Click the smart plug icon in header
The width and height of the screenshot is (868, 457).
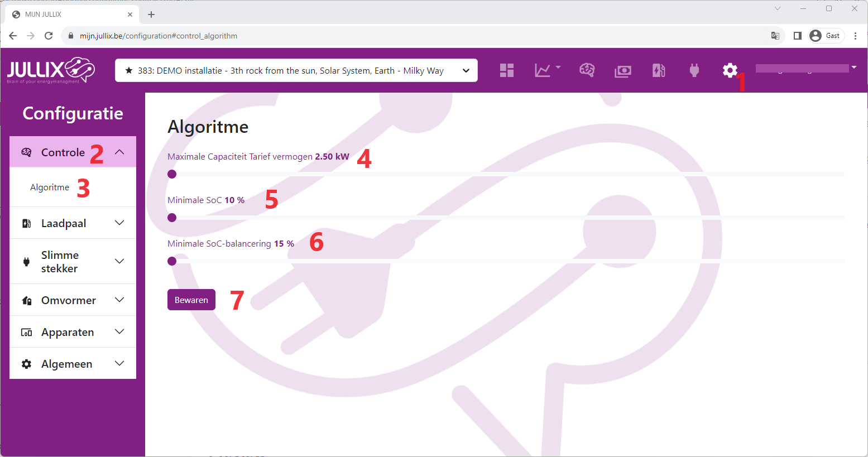(694, 70)
